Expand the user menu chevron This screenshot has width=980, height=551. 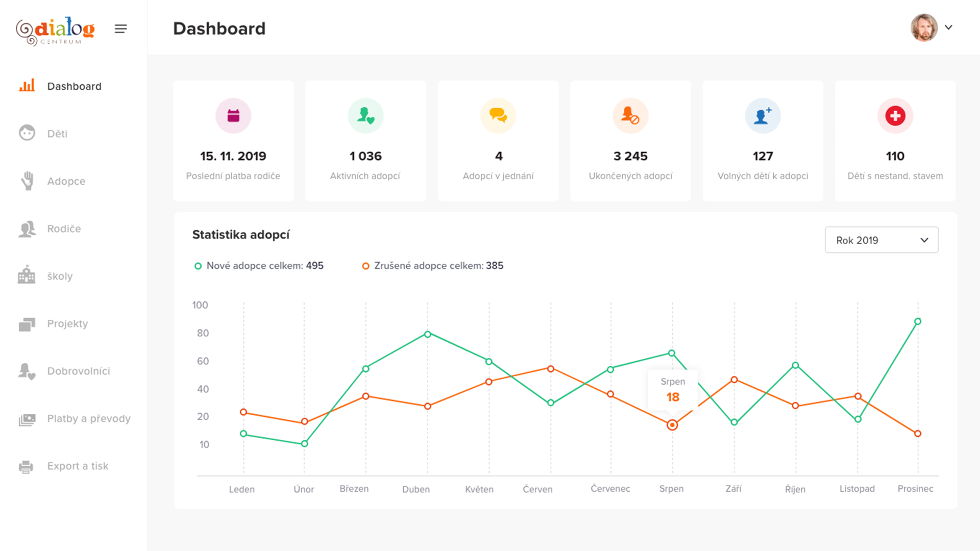pyautogui.click(x=948, y=28)
